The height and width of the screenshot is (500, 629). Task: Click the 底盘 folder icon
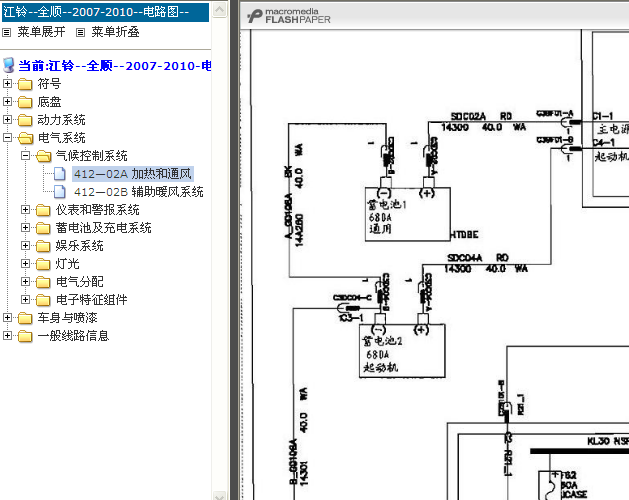click(x=25, y=102)
